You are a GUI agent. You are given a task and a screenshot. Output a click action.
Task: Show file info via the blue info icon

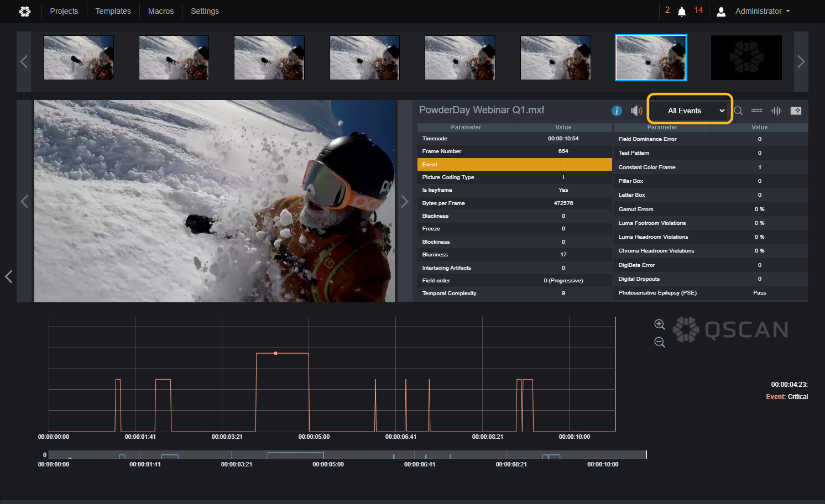pyautogui.click(x=617, y=111)
